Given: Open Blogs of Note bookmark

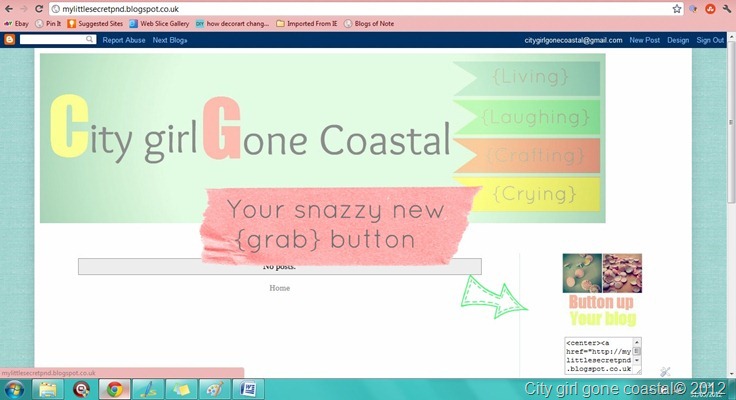Looking at the screenshot, I should point(369,23).
